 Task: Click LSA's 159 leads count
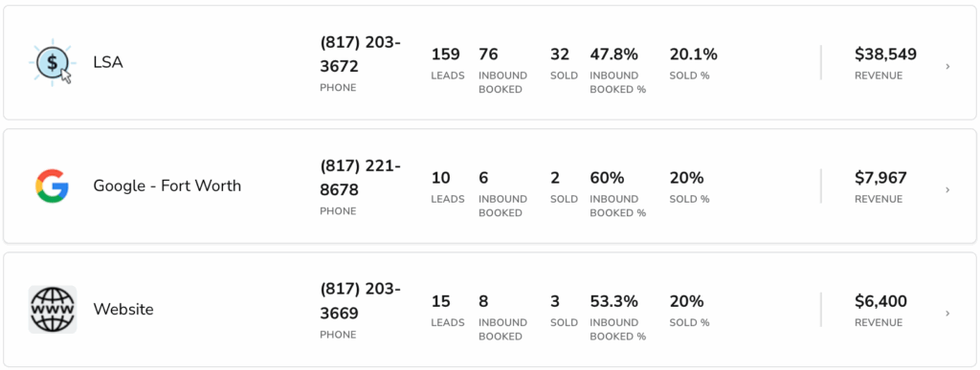click(x=446, y=54)
